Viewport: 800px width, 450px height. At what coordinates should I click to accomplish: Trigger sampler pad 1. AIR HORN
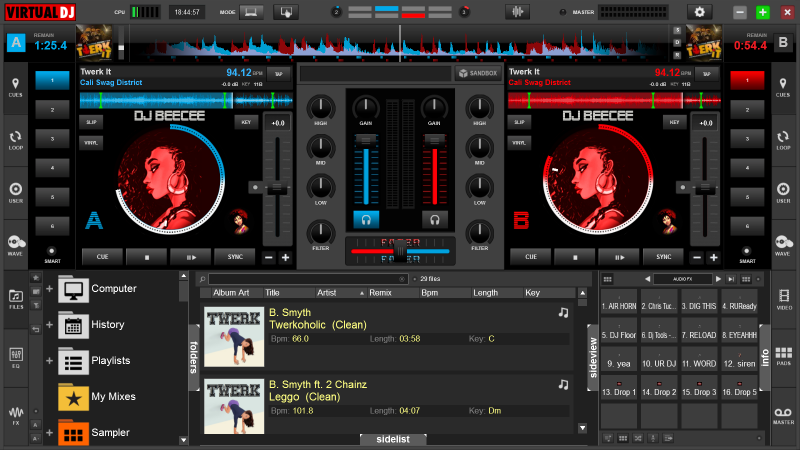coord(619,302)
